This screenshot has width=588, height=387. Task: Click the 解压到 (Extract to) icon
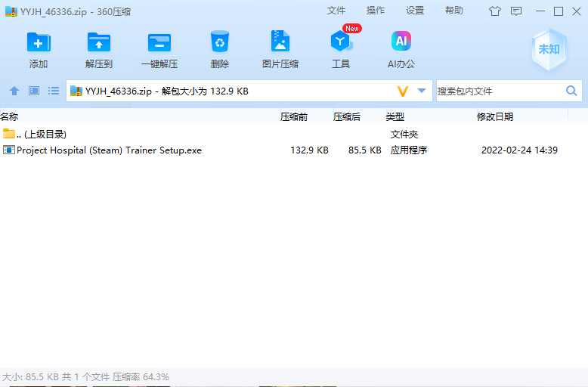coord(98,42)
